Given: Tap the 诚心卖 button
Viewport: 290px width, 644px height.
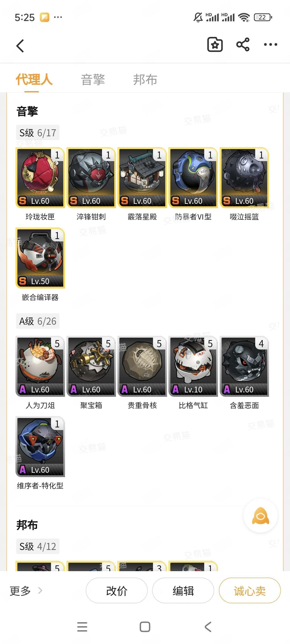Looking at the screenshot, I should pos(250,591).
